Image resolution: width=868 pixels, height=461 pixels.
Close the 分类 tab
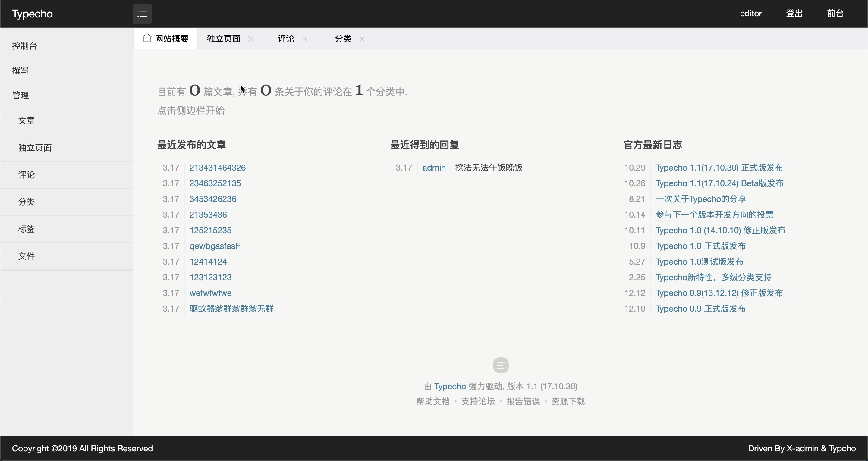tap(362, 39)
